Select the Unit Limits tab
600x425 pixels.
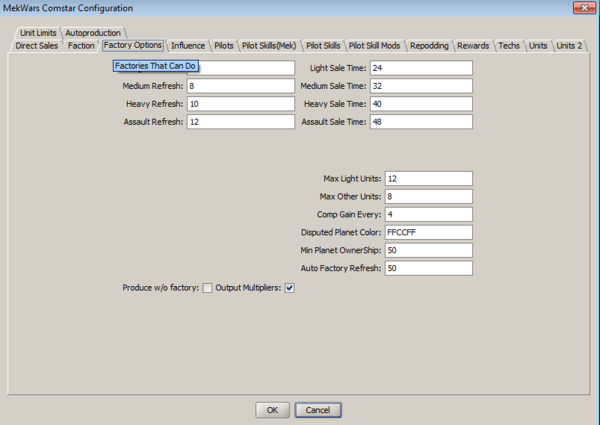click(38, 33)
